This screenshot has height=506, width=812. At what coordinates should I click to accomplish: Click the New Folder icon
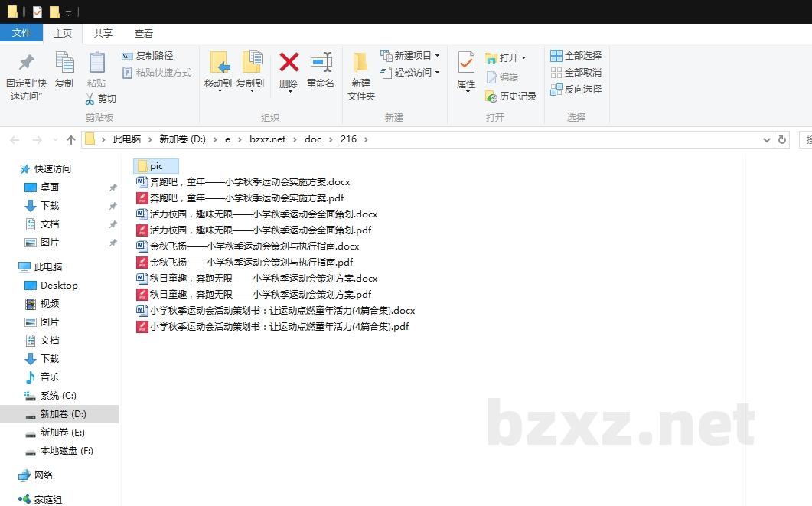(x=360, y=63)
